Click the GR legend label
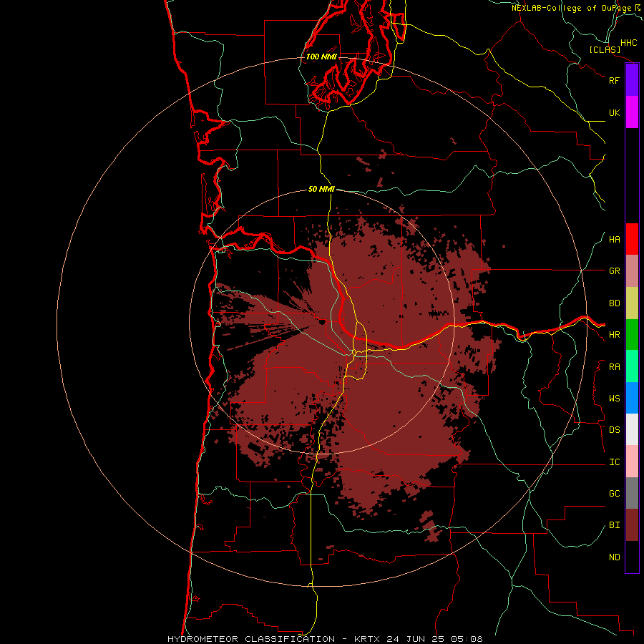644x644 pixels. point(614,271)
